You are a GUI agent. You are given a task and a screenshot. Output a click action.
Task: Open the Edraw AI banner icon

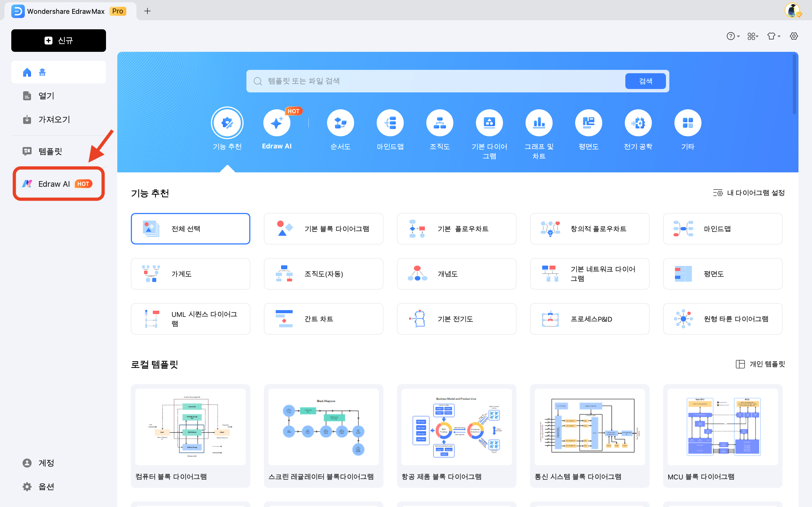pyautogui.click(x=277, y=123)
